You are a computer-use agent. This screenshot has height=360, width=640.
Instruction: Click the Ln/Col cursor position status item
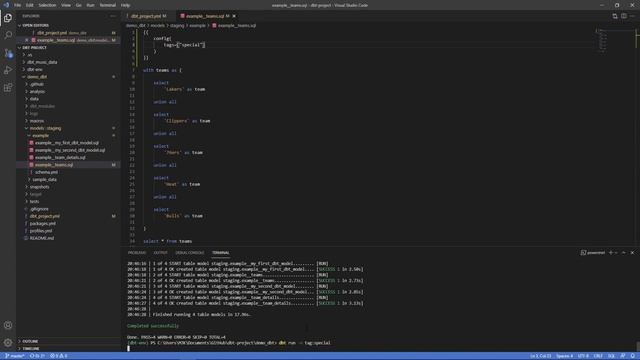540,356
